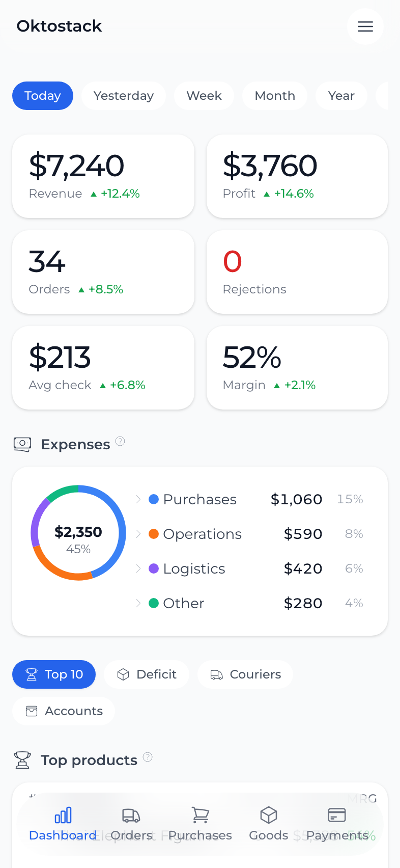Switch to the Yesterday time period

tap(123, 95)
